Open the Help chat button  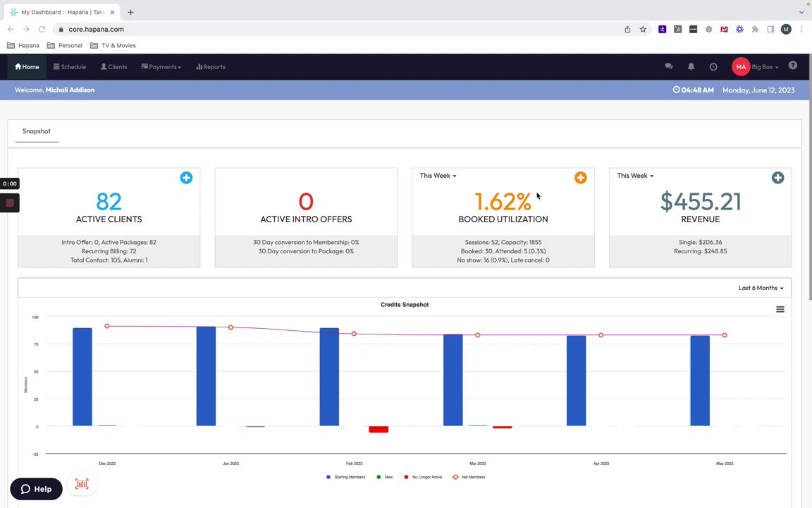pos(36,489)
